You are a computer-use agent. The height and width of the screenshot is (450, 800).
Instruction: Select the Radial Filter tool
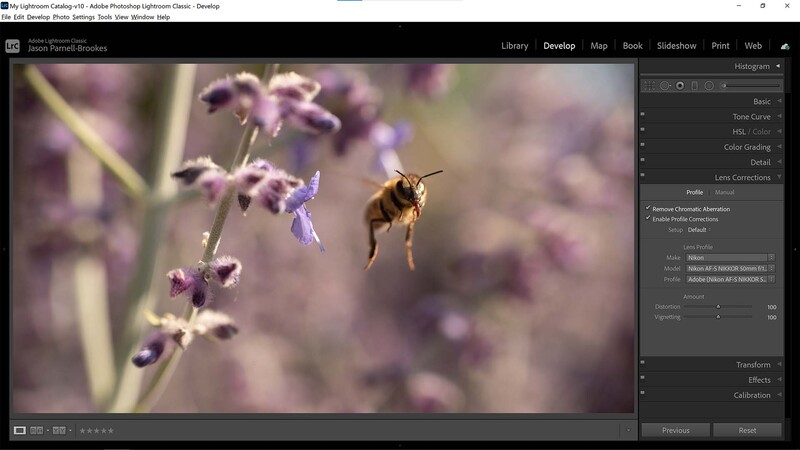click(x=709, y=86)
